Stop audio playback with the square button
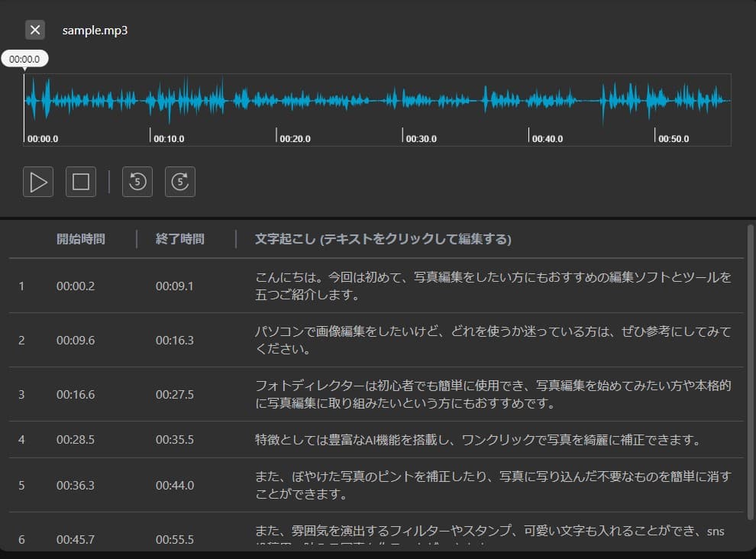The height and width of the screenshot is (559, 756). pos(80,182)
